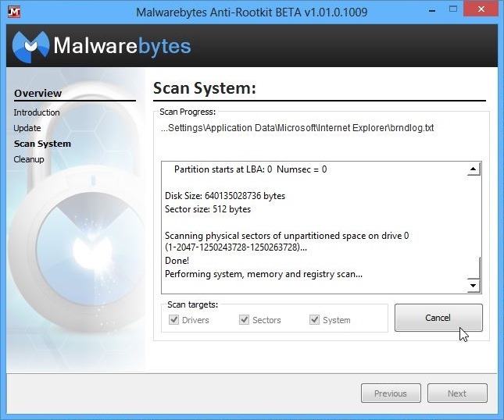Toggle the System scan target checkbox
Viewport: 504px width, 420px height.
(x=314, y=320)
